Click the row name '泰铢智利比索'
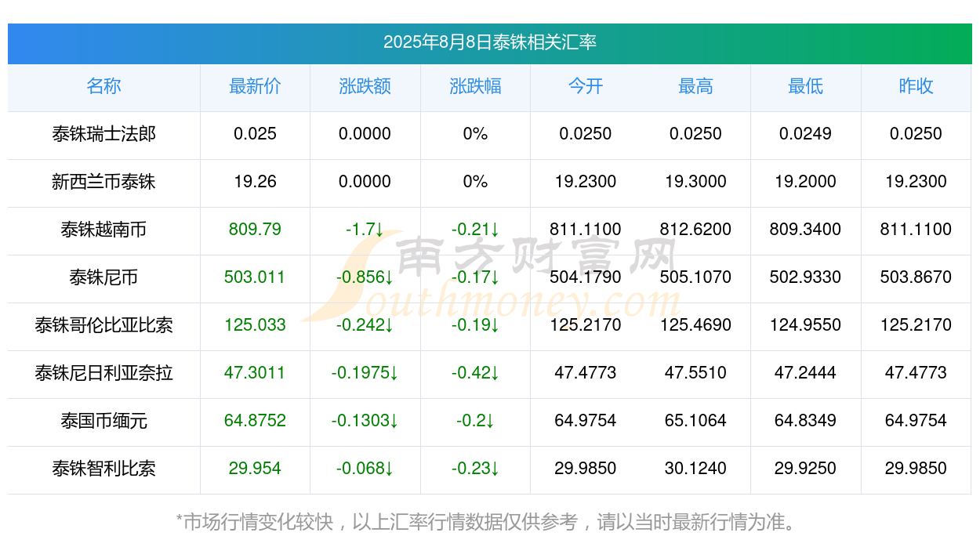 [x=103, y=469]
